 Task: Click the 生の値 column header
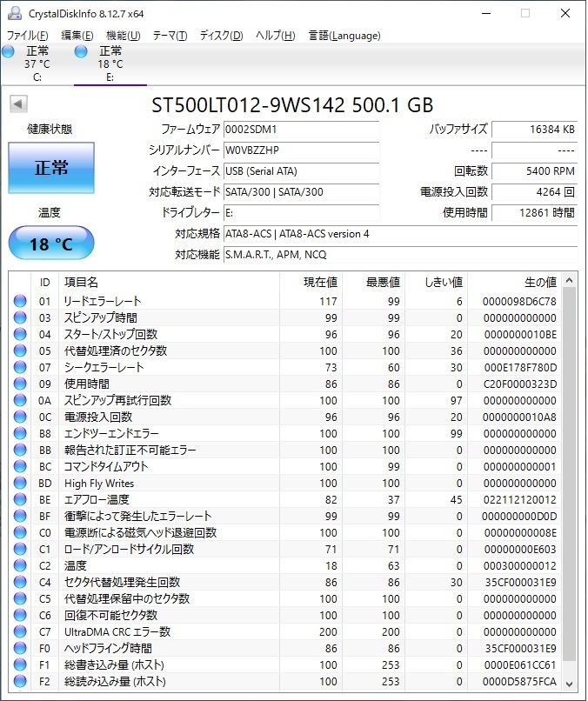click(514, 282)
